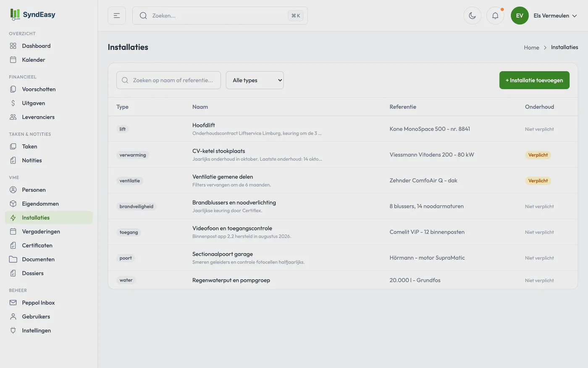
Task: Click the poort type badge
Action: click(x=126, y=258)
